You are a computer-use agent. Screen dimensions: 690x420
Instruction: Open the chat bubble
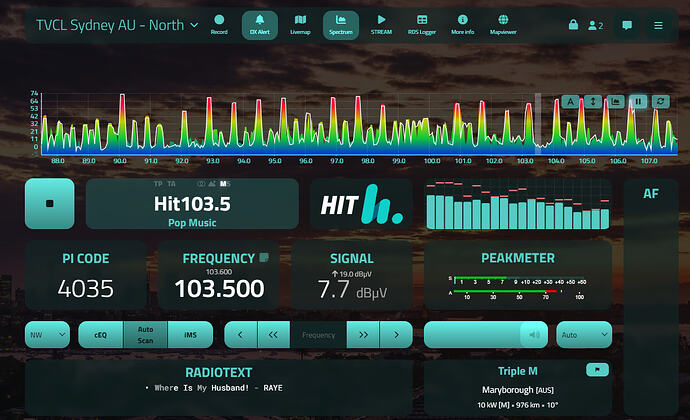pyautogui.click(x=627, y=25)
